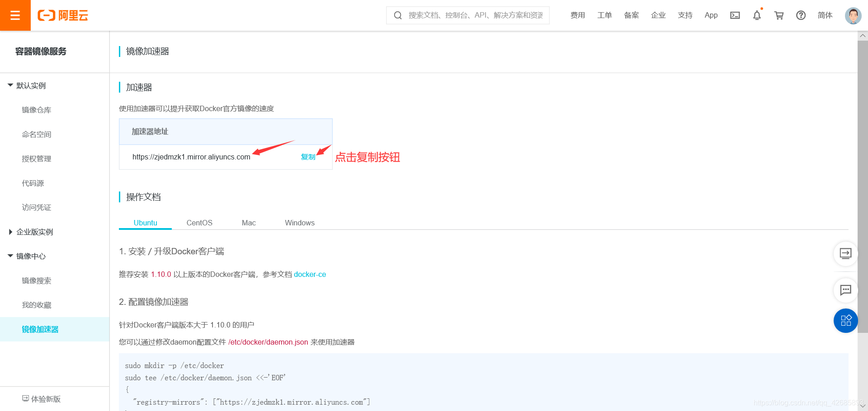
Task: Open the notifications bell
Action: point(757,15)
